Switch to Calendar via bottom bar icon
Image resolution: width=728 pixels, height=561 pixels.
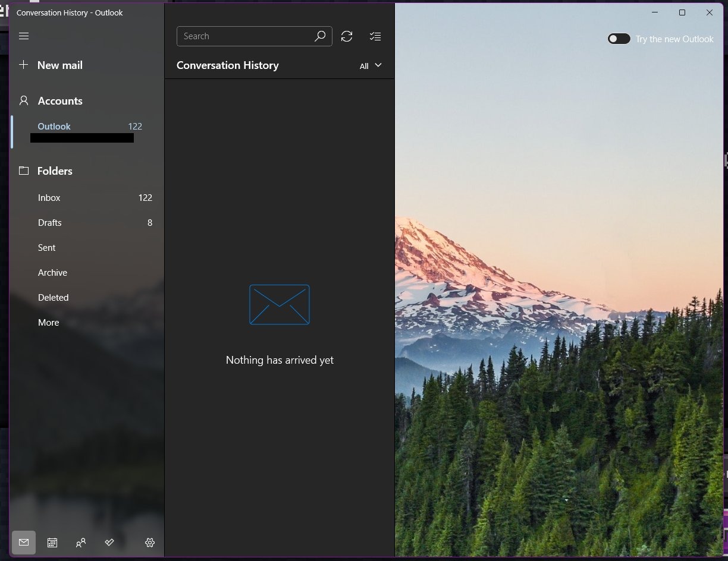click(x=52, y=543)
